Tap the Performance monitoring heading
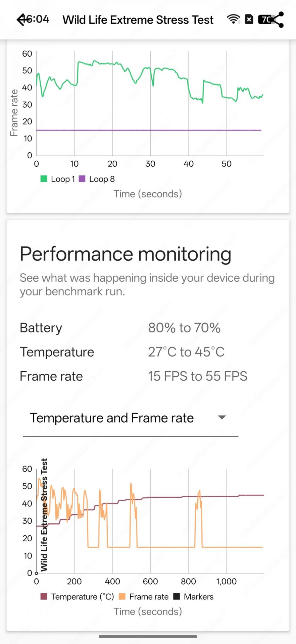296x644 pixels. click(126, 254)
